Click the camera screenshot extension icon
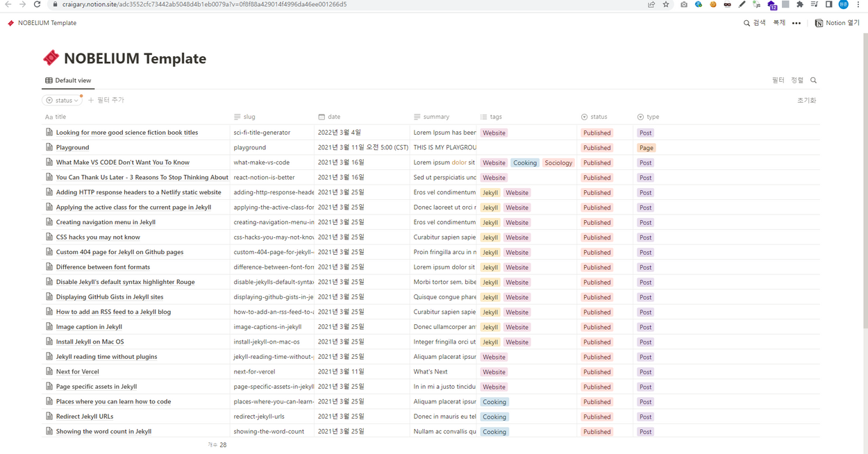The height and width of the screenshot is (454, 868). [x=684, y=4]
